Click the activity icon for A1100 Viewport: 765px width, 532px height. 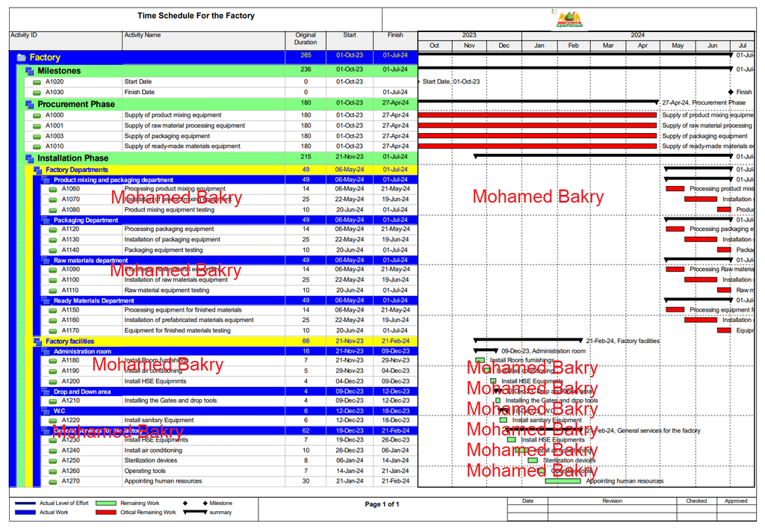53,280
